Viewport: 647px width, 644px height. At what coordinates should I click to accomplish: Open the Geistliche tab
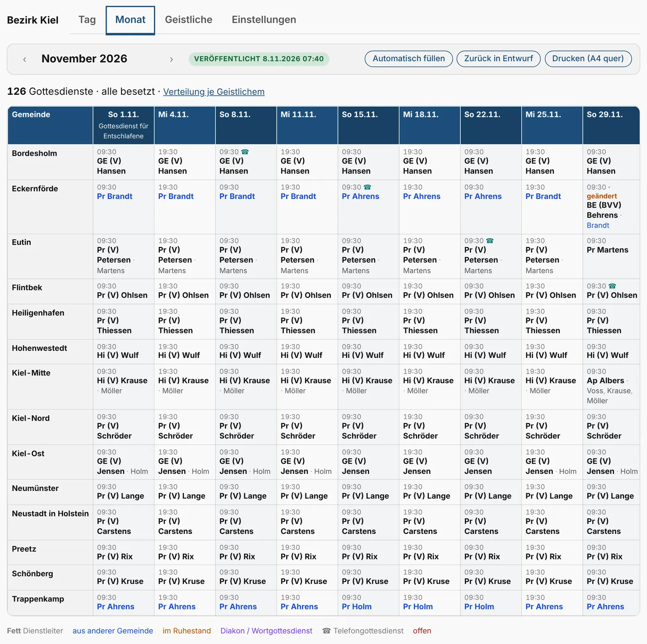[189, 20]
